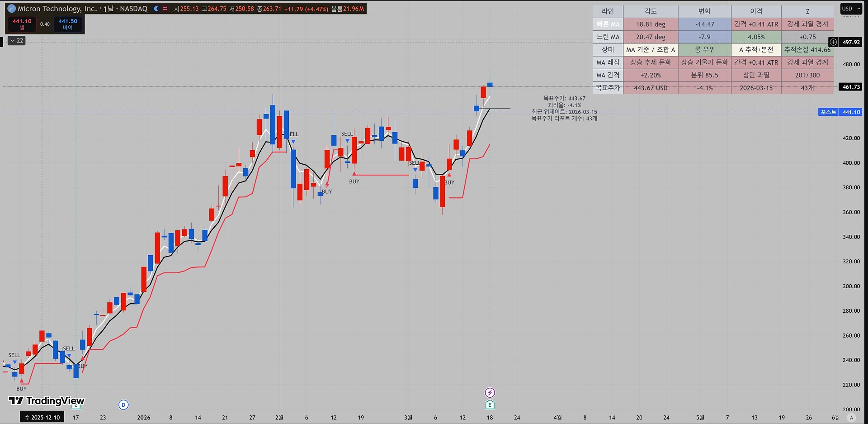Click the 201/300 cell
Image resolution: width=868 pixels, height=424 pixels.
coord(807,75)
